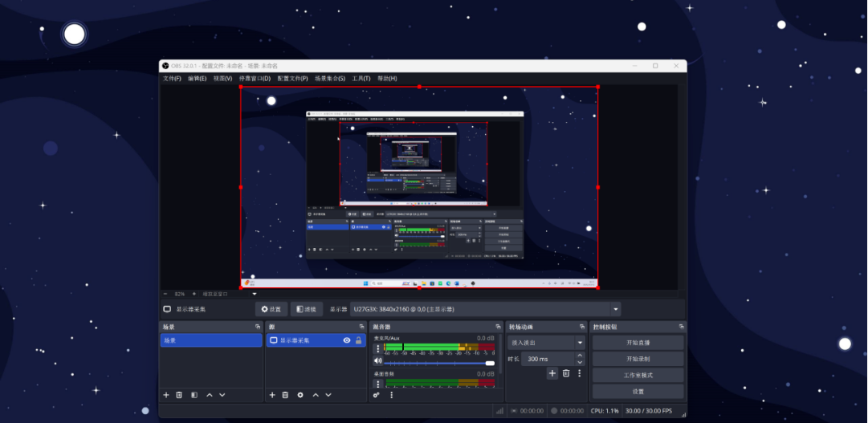
Task: Open the 滤镜 filters button in source toolbar
Action: [x=307, y=309]
